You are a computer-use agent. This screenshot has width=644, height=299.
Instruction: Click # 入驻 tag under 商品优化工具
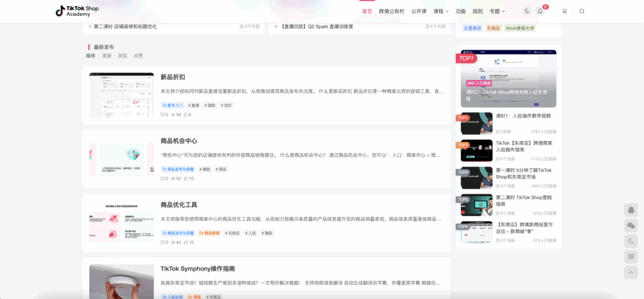point(250,233)
